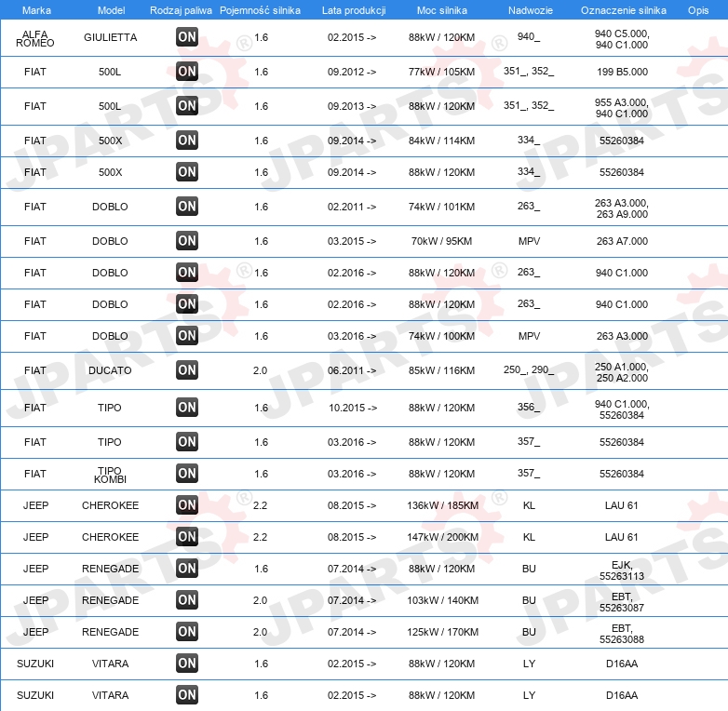Viewport: 728px width, 711px height.
Task: Click the ON icon in Renegade 125kW row
Action: click(187, 632)
